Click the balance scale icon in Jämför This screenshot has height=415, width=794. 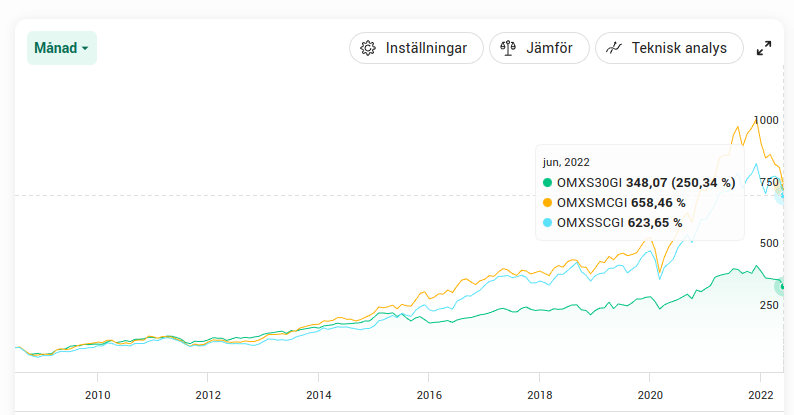pos(508,48)
